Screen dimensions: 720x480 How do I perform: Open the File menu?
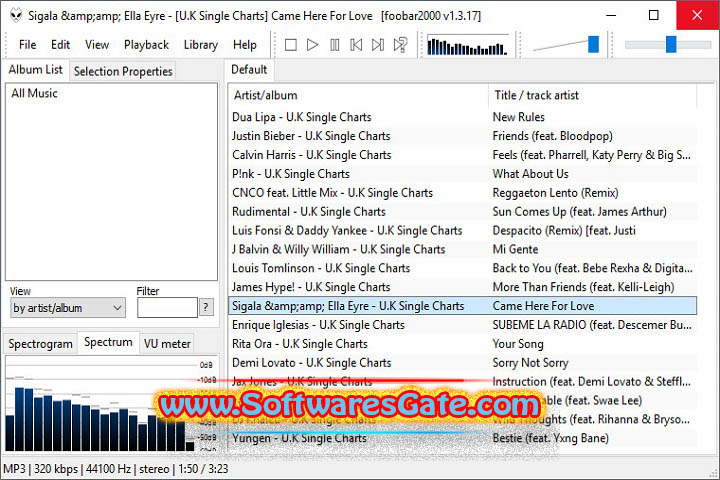click(x=28, y=45)
